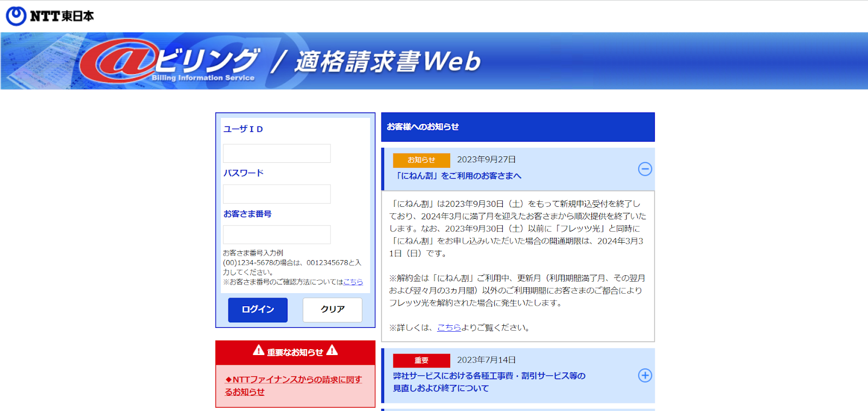Click the date 2023年9月27日
The image size is (868, 411).
point(486,160)
